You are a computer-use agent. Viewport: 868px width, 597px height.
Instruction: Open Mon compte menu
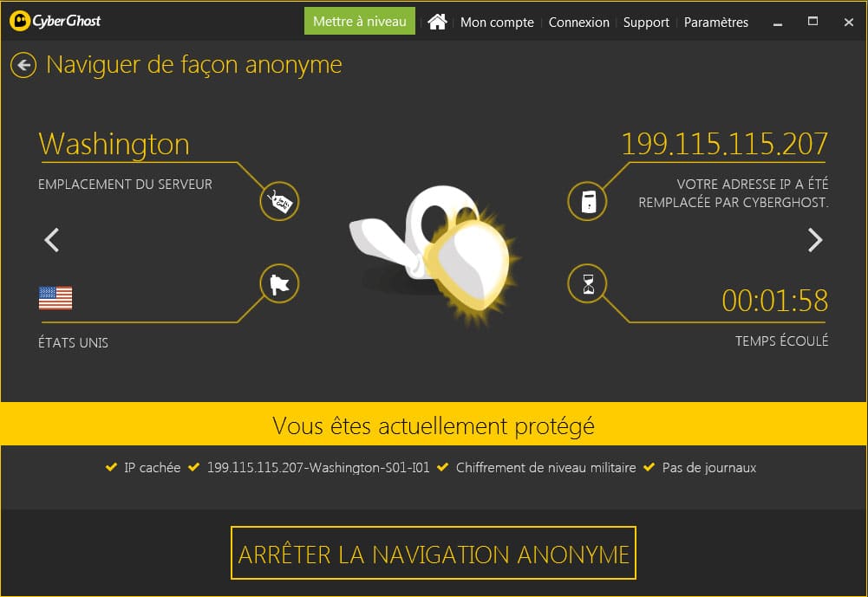pyautogui.click(x=497, y=23)
